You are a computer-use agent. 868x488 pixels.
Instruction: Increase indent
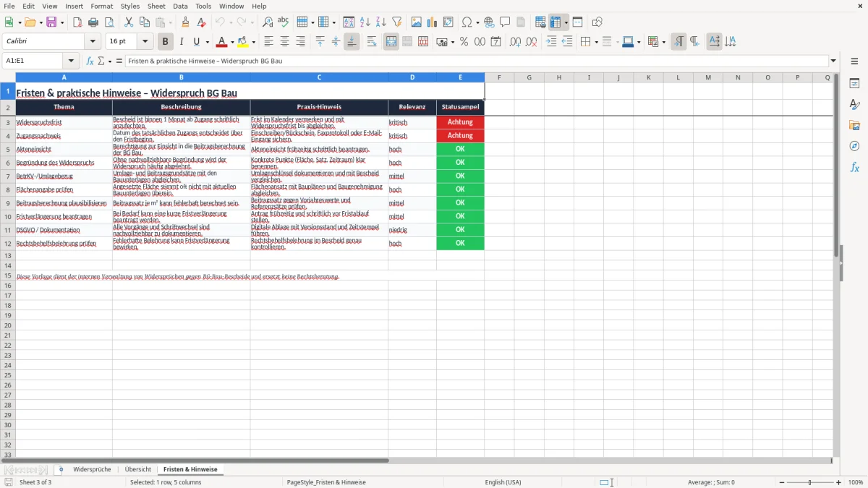point(551,42)
